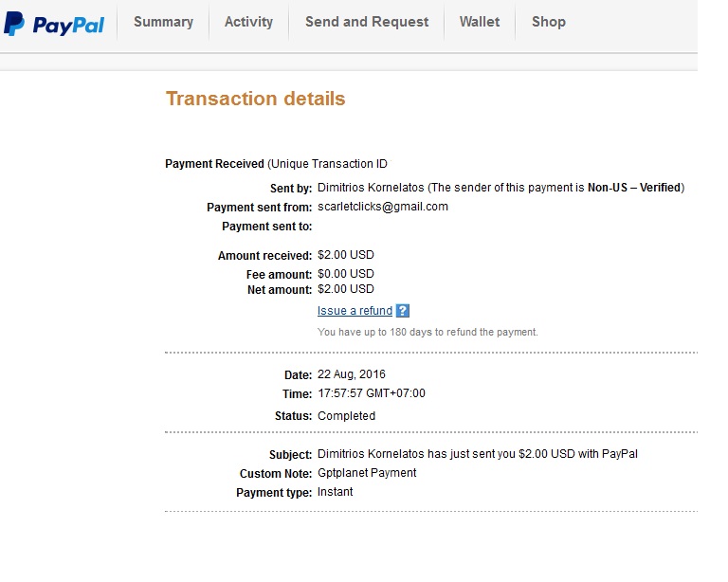
Task: Click the Completed status text
Action: 346,416
